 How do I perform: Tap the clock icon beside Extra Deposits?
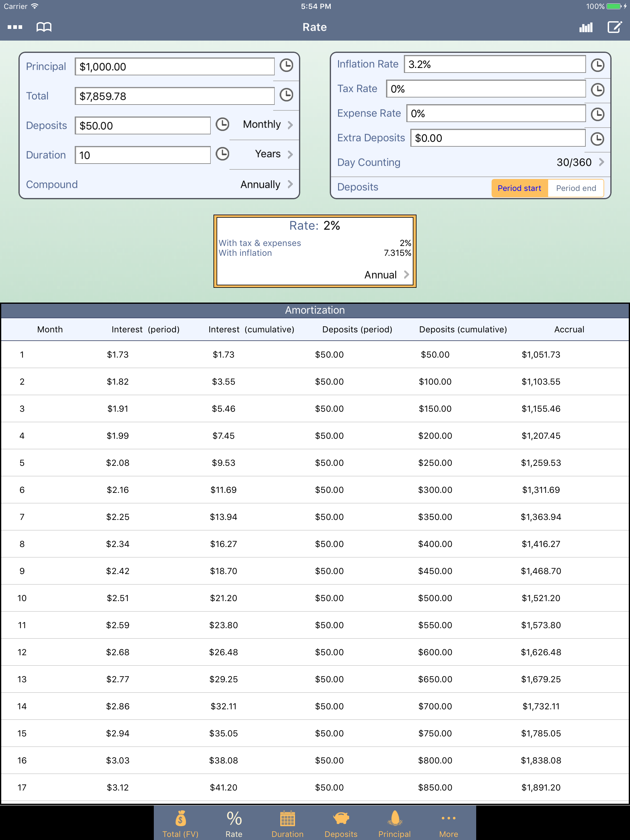coord(598,139)
